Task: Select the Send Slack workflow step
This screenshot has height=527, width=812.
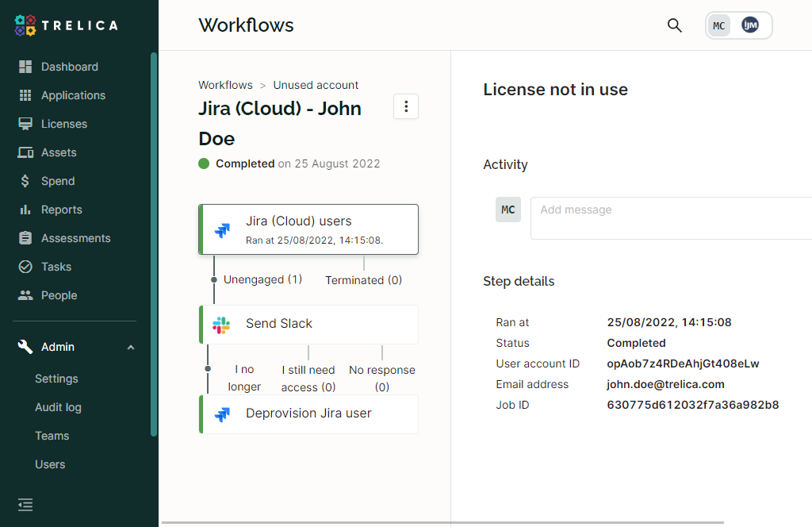Action: click(x=308, y=325)
